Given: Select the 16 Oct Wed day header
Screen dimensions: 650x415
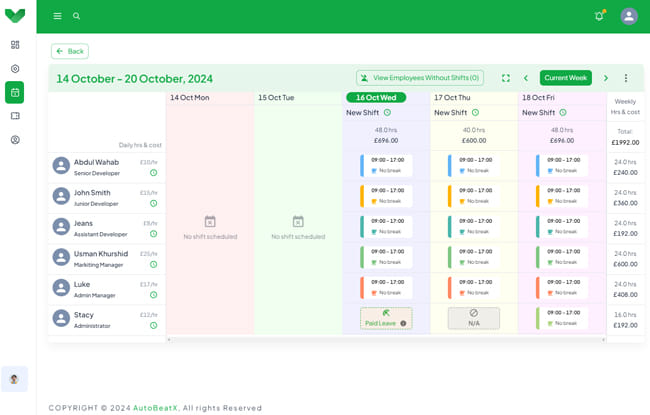Looking at the screenshot, I should (x=377, y=98).
